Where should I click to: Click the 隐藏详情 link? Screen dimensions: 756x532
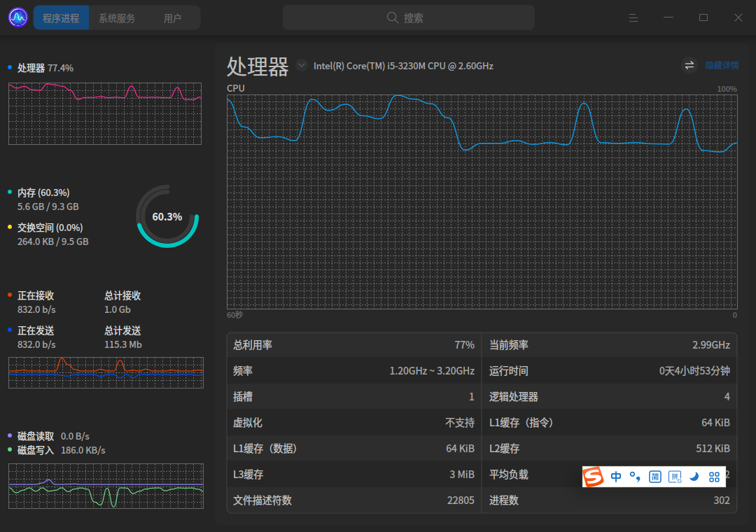click(722, 66)
